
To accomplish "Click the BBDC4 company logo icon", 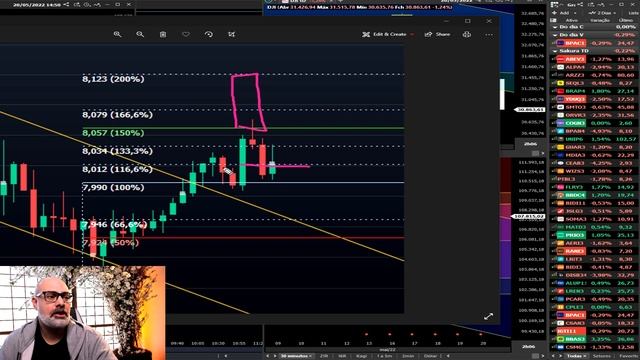I will (560, 195).
